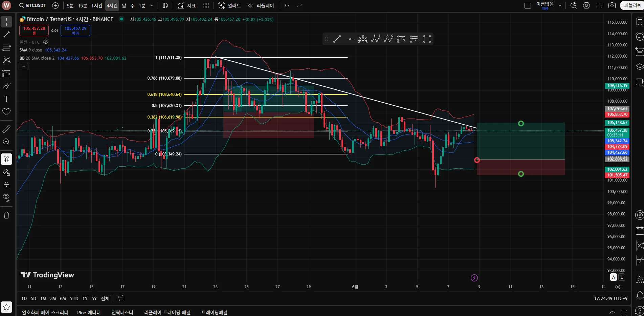Open layout setup square icon
The height and width of the screenshot is (316, 644).
tap(528, 6)
